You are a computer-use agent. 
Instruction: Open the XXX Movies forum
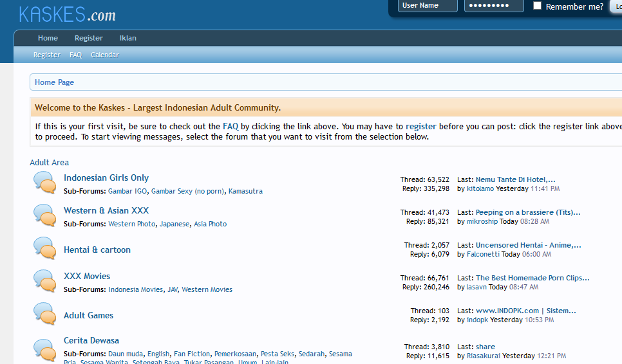click(87, 276)
